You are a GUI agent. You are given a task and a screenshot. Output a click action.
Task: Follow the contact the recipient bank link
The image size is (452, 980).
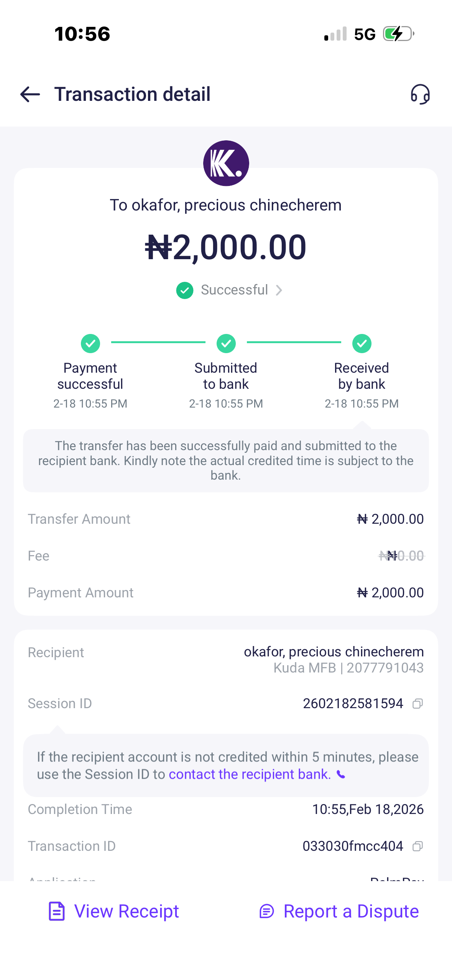click(x=250, y=774)
